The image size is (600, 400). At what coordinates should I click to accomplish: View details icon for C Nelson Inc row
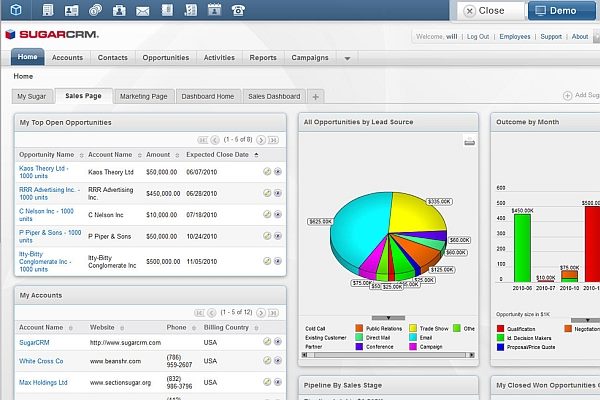(278, 214)
